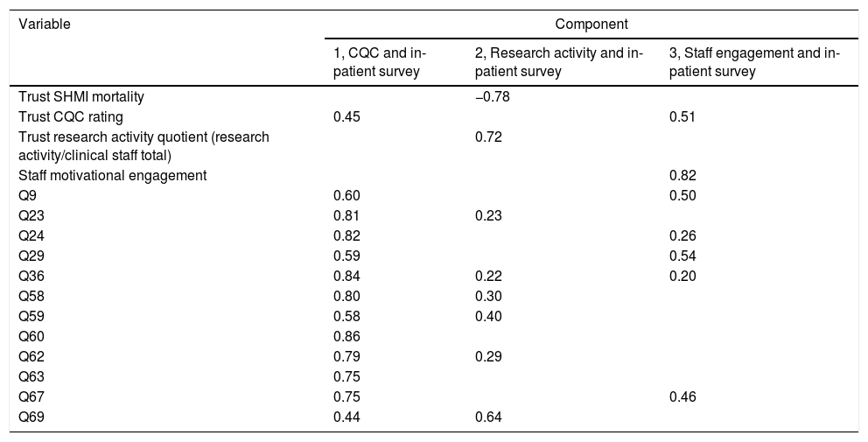Screen dimensions: 868x442
Task: Click the "Trust CQC rating" row label
Action: (x=71, y=116)
